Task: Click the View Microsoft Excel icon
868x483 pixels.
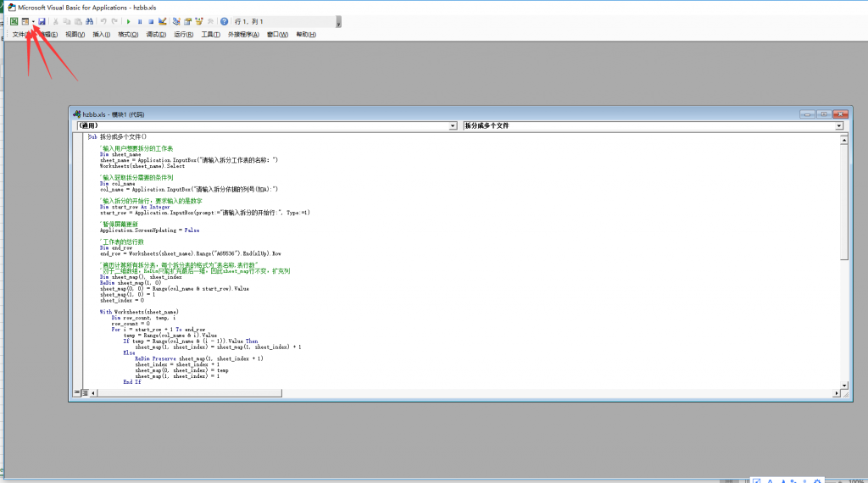Action: point(14,21)
